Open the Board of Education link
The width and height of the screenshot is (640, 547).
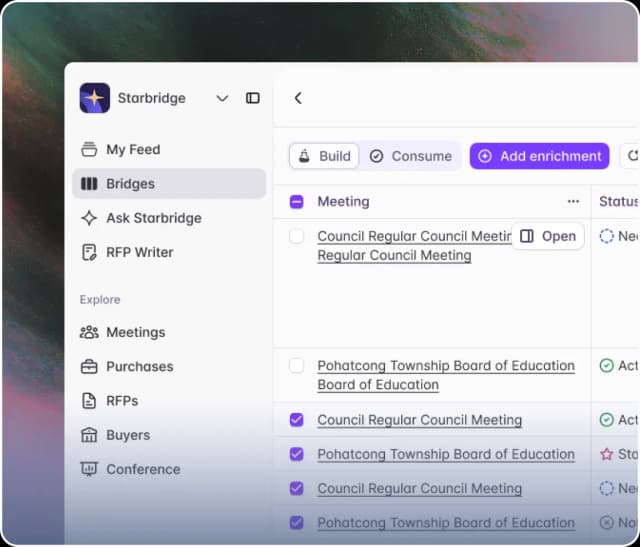point(378,385)
